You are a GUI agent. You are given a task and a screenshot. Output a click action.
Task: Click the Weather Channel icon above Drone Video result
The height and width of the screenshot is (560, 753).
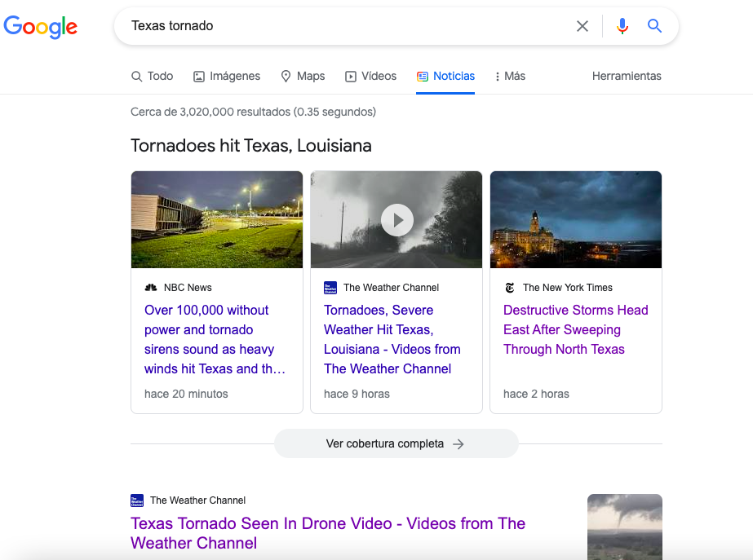tap(137, 500)
